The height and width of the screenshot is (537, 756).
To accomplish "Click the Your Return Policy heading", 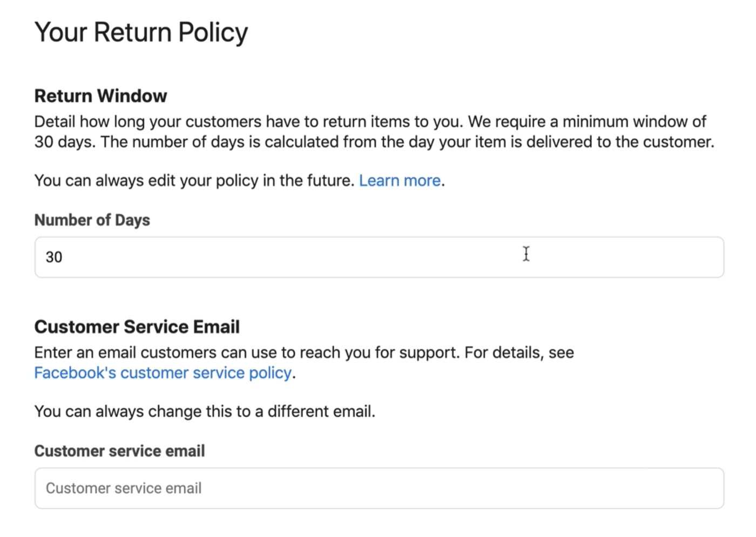I will tap(141, 32).
